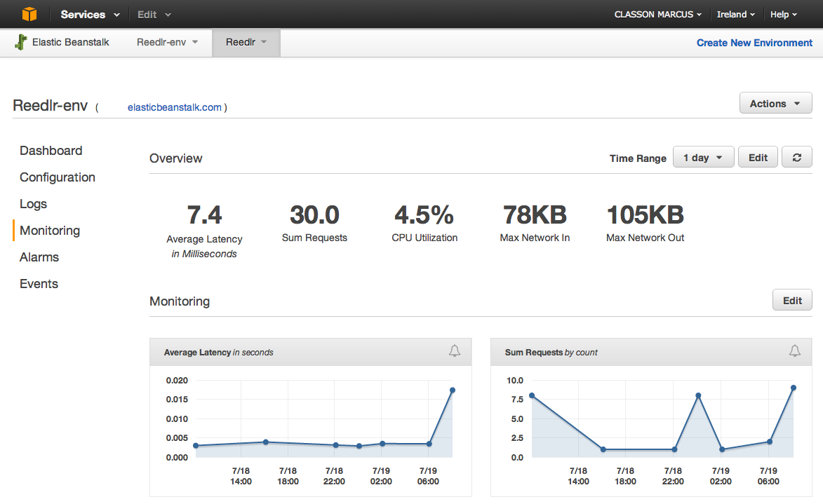Click the alarm bell on the Sum Requests chart
Screen dimensions: 823x504
pos(795,351)
